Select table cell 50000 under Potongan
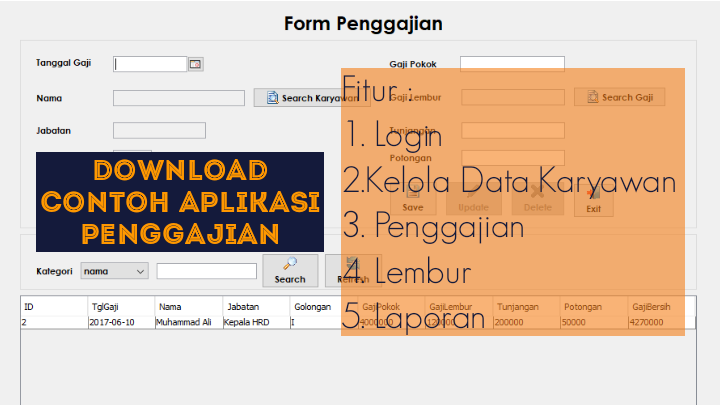 coord(594,322)
